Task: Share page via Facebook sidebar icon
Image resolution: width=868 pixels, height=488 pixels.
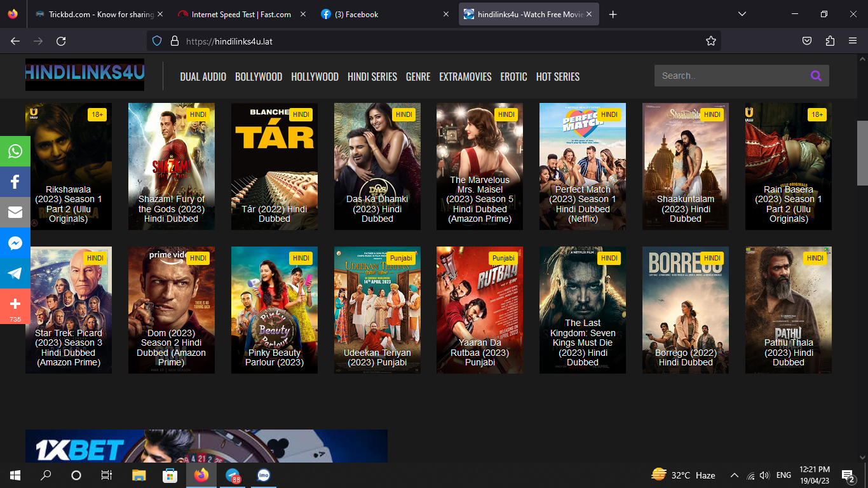Action: (x=15, y=182)
